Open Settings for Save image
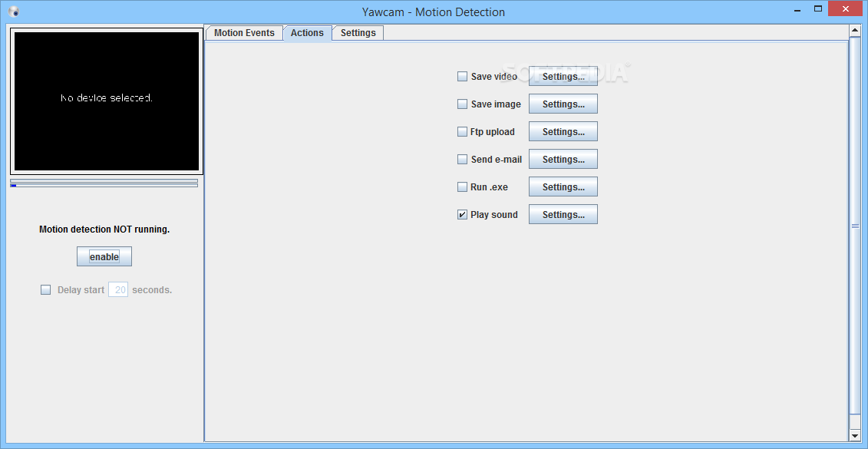This screenshot has height=449, width=868. pos(563,104)
